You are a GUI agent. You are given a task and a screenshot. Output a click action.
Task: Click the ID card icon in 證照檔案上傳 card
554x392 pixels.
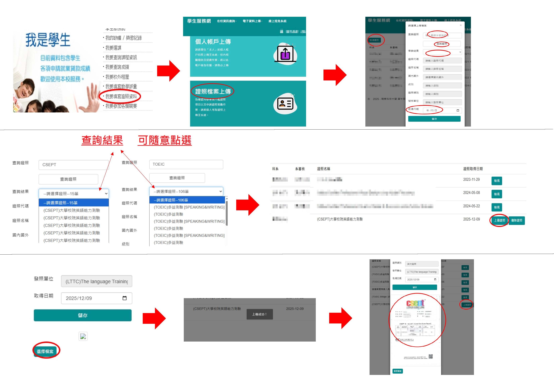point(285,104)
